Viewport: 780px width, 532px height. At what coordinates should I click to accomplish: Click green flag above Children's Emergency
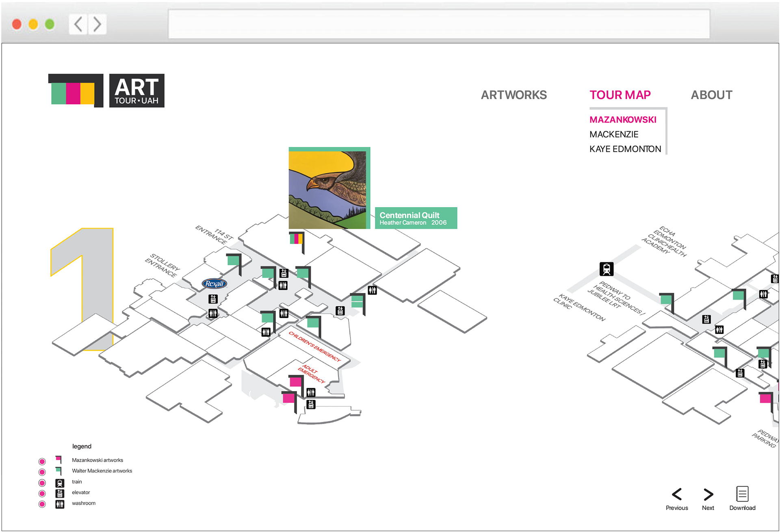(x=314, y=326)
